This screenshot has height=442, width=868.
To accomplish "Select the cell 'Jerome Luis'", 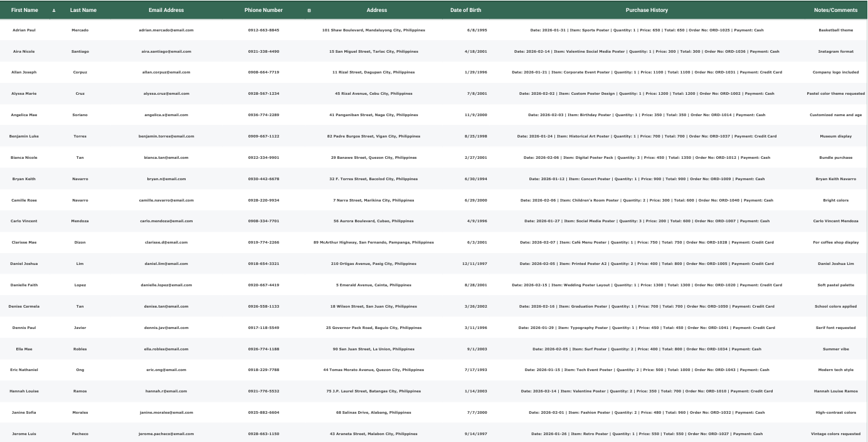I will tap(24, 434).
